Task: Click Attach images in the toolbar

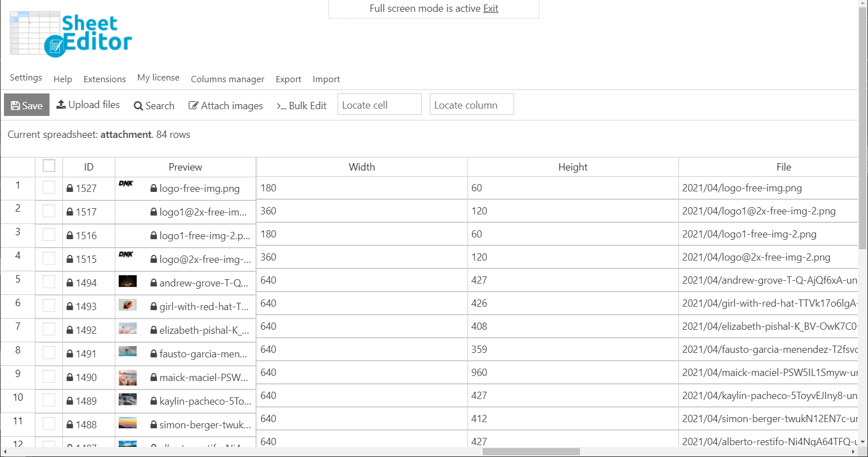Action: 226,105
